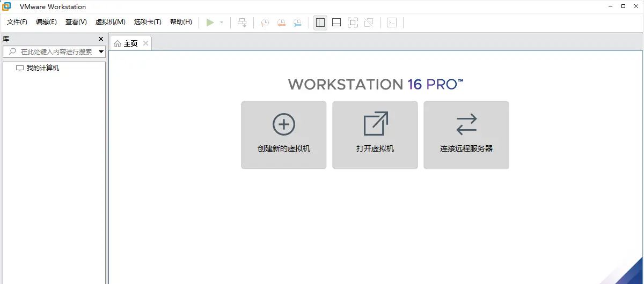644x284 pixels.
Task: Click the full screen mode icon
Action: tap(353, 23)
